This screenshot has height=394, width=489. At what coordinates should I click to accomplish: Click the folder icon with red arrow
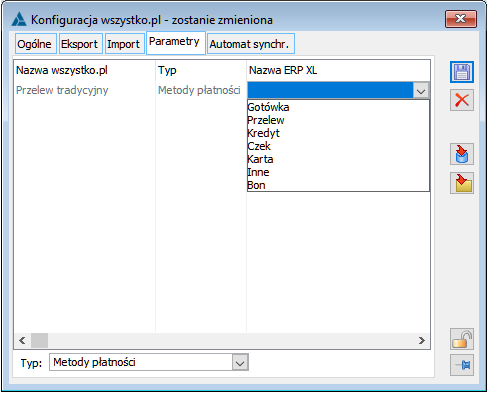[x=462, y=183]
